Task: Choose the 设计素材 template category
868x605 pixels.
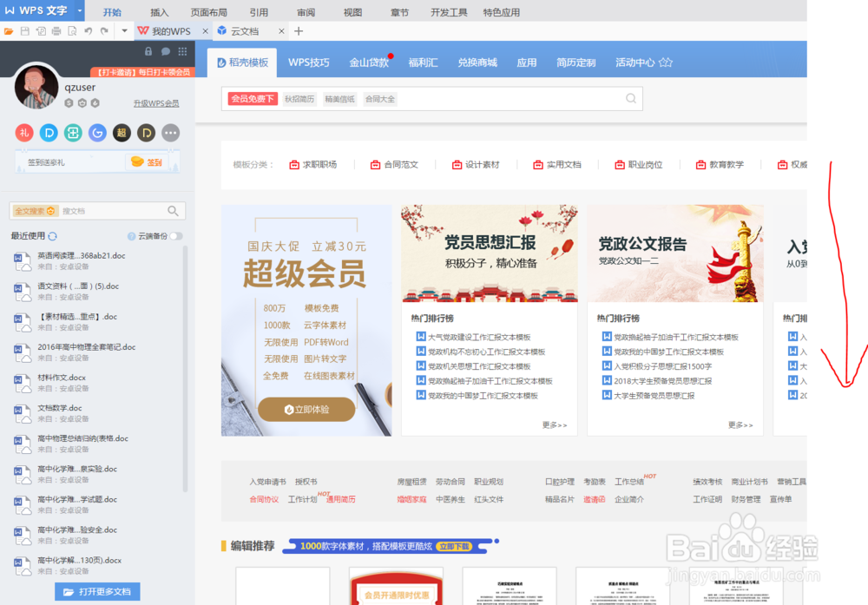Action: [x=476, y=164]
